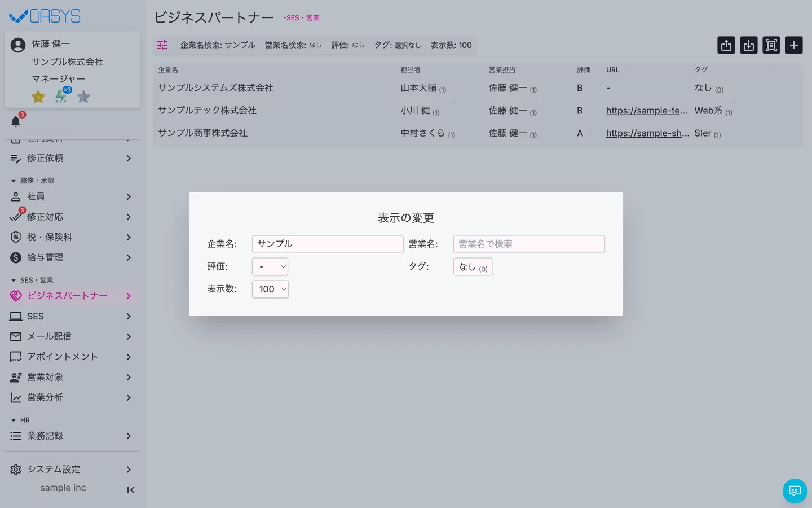Click the タグ なし button in dialog

tap(473, 266)
